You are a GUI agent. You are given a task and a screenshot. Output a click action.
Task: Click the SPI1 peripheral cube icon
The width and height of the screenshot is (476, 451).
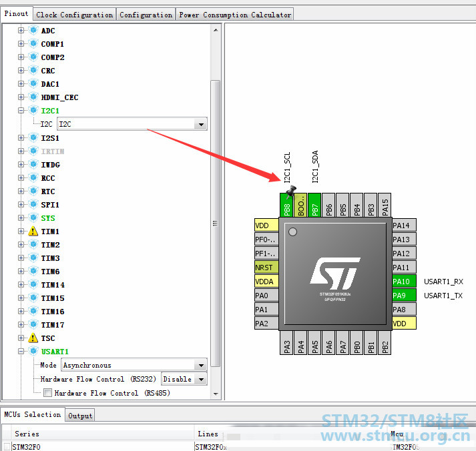[x=33, y=204]
